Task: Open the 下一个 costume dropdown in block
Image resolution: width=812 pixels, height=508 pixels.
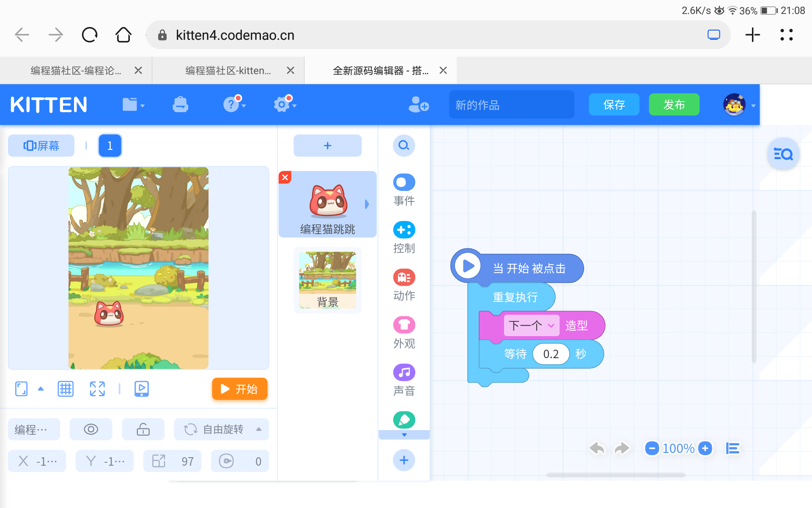Action: tap(532, 326)
